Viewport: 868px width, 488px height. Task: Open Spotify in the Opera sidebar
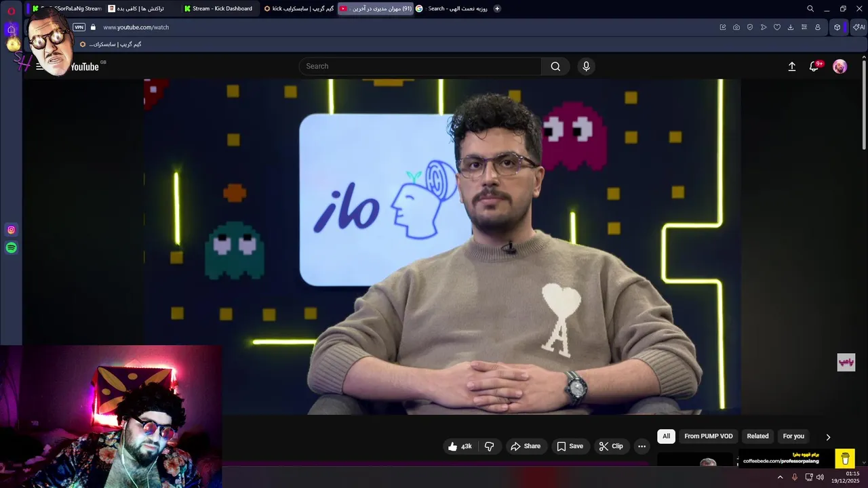pyautogui.click(x=11, y=248)
